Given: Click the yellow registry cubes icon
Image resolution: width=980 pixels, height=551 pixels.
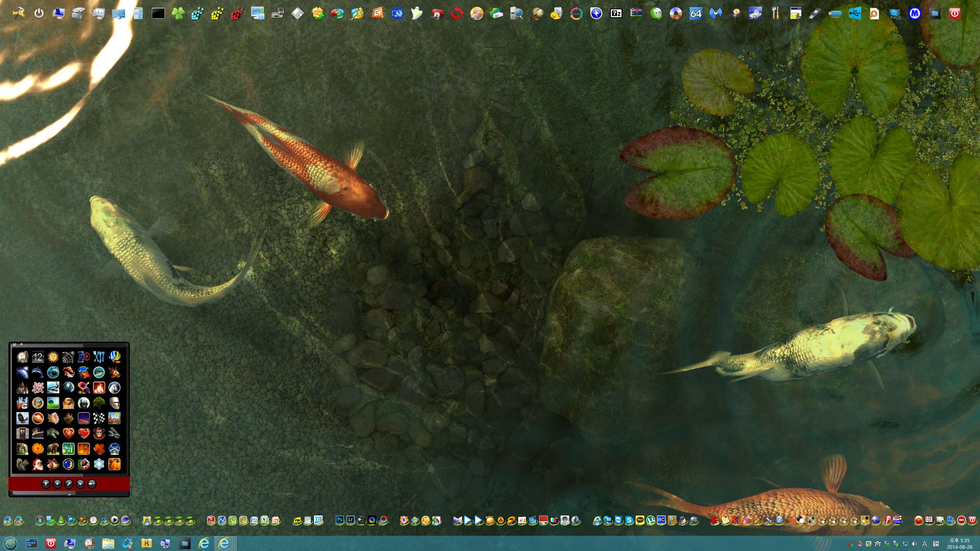Looking at the screenshot, I should (218, 13).
